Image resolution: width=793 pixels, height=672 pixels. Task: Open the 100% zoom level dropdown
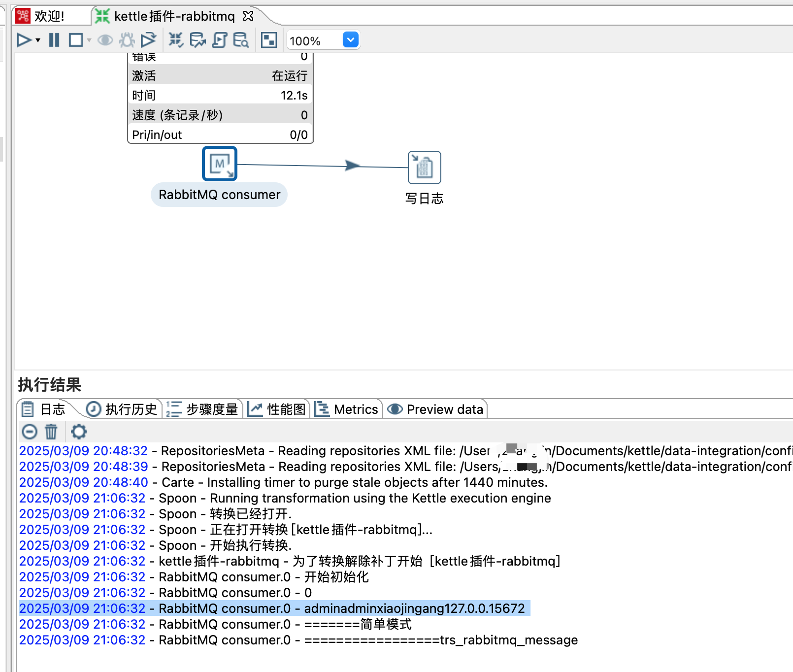(350, 40)
